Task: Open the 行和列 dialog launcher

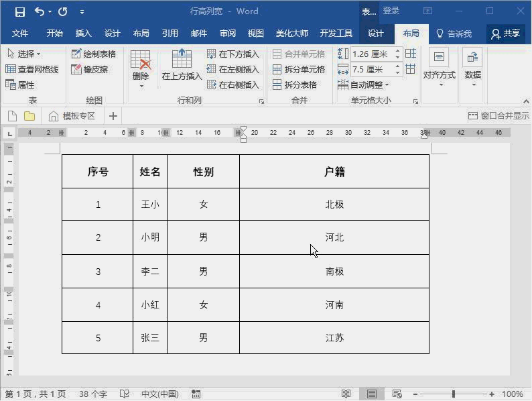Action: 261,101
